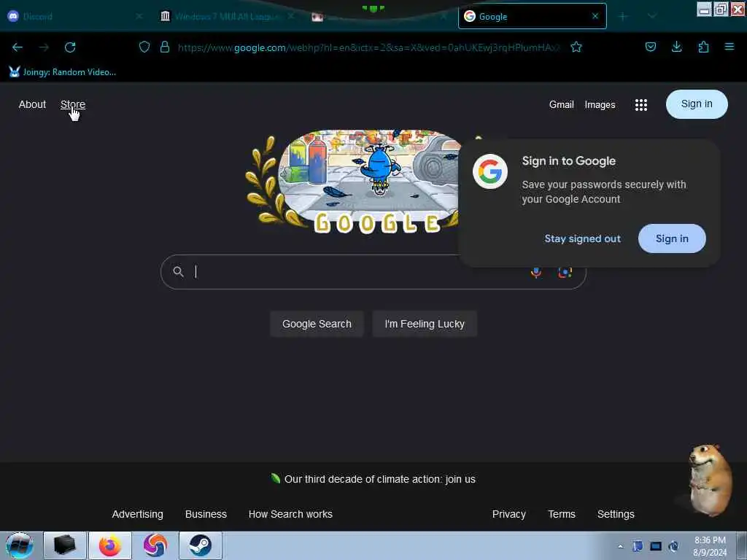Open Gmail link
This screenshot has height=560, width=747.
(x=561, y=104)
